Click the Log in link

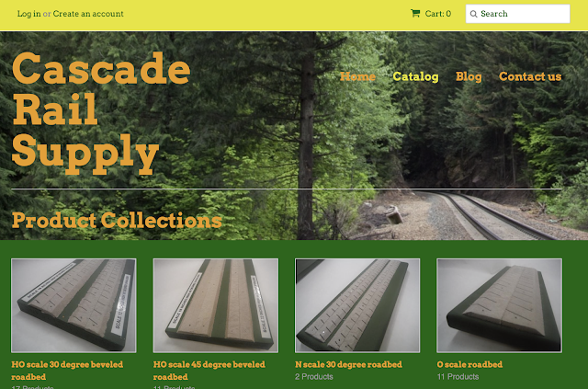(28, 14)
